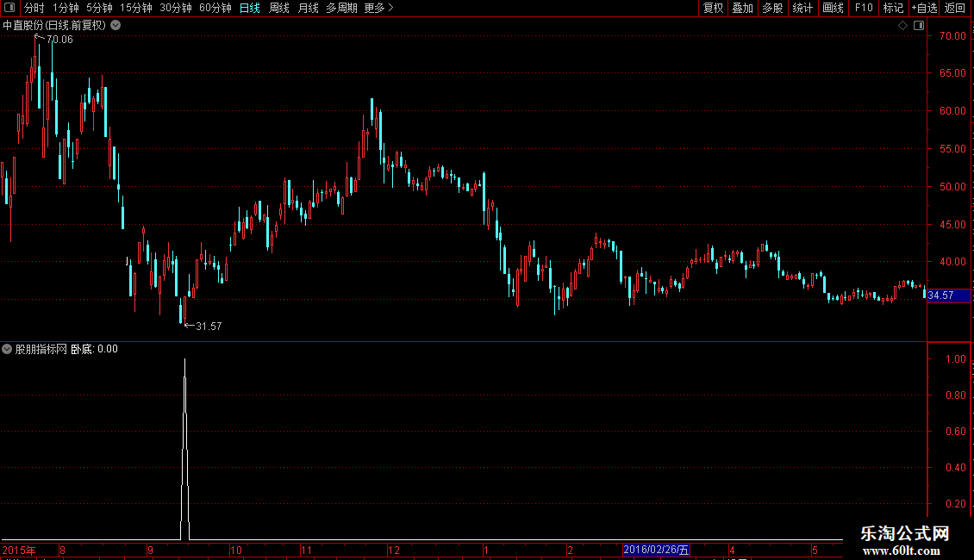Viewport: 974px width, 560px height.
Task: Click the white indicator spike signal
Action: coord(184,450)
